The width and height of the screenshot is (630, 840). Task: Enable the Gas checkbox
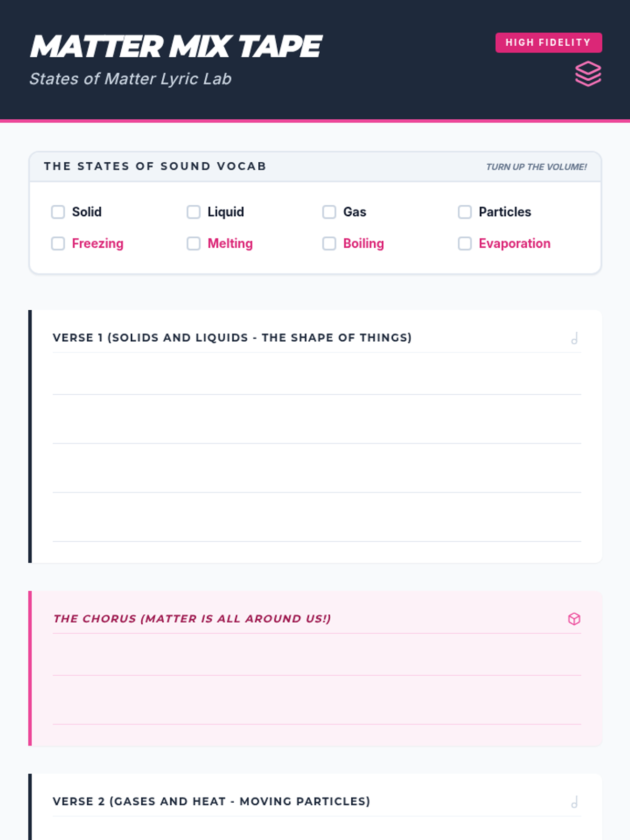coord(329,212)
